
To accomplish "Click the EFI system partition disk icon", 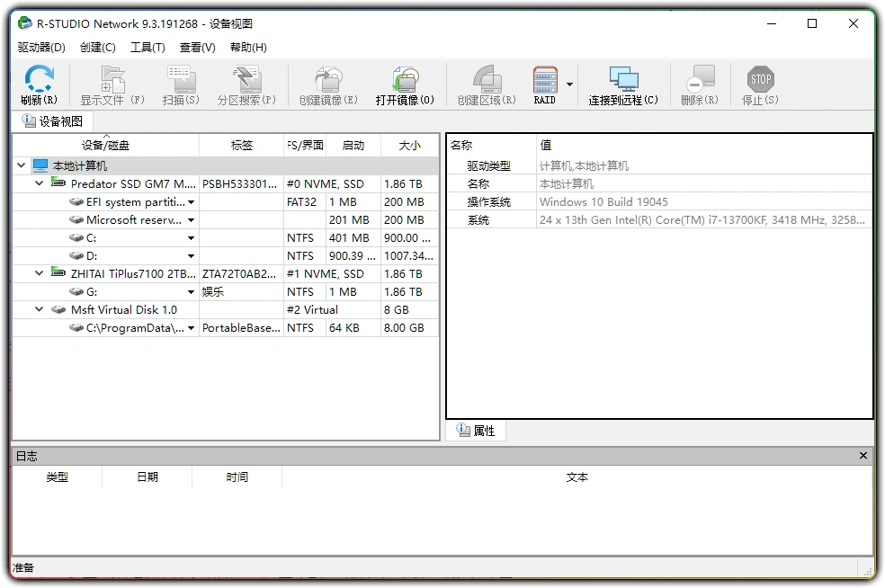I will click(x=76, y=201).
